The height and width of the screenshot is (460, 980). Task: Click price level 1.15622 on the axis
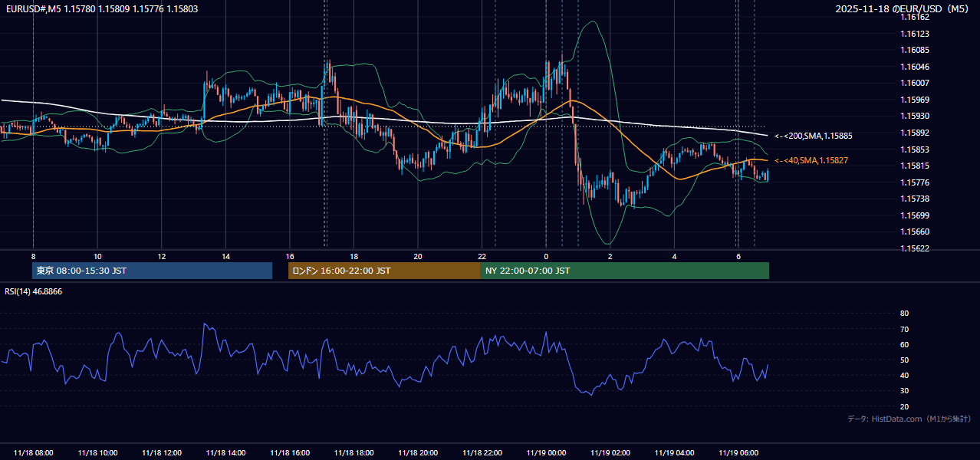pyautogui.click(x=915, y=248)
